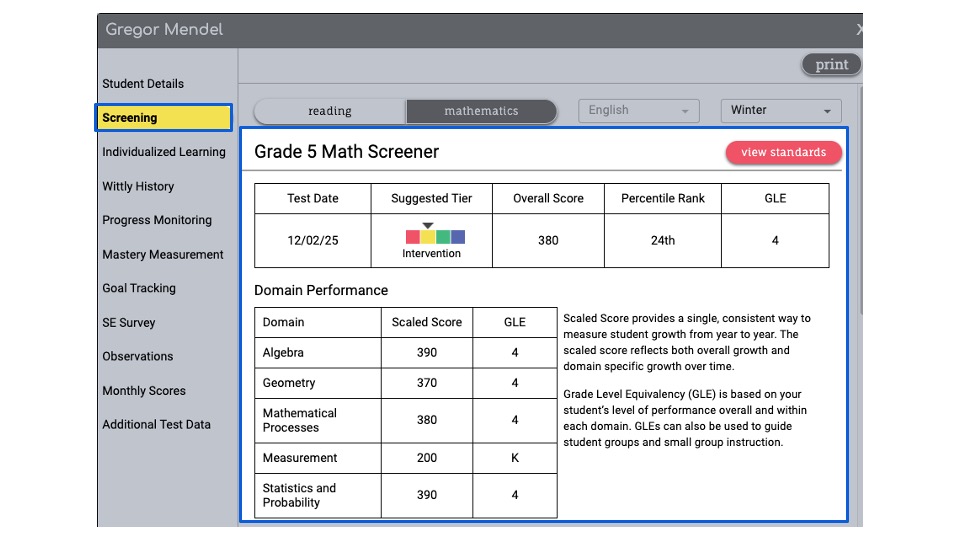Open Goal Tracking section
960x540 pixels.
point(139,288)
